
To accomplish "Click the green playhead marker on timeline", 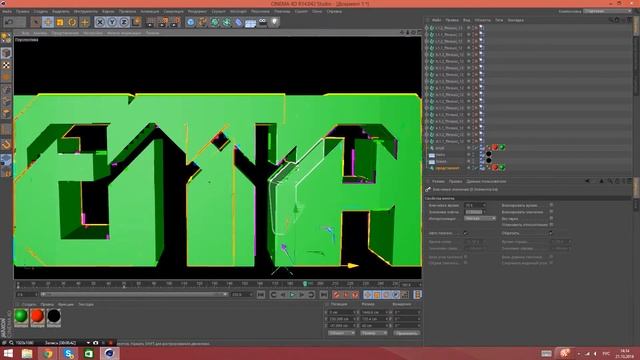I will point(305,283).
